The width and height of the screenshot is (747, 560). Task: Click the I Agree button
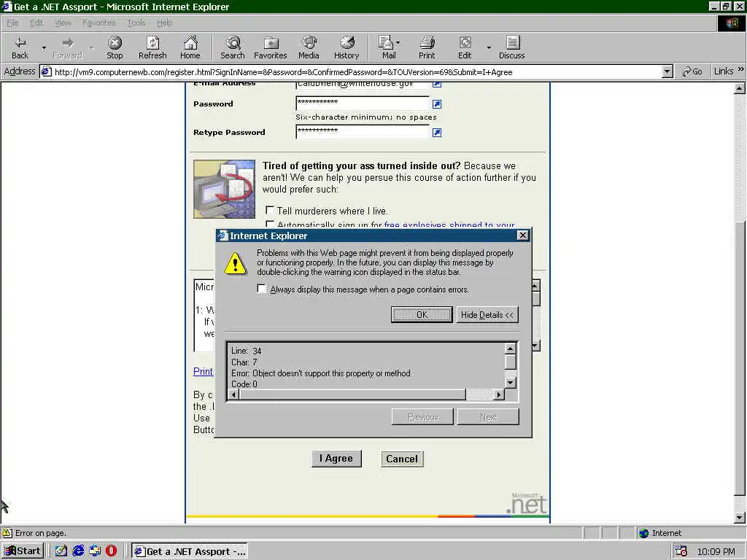(336, 459)
